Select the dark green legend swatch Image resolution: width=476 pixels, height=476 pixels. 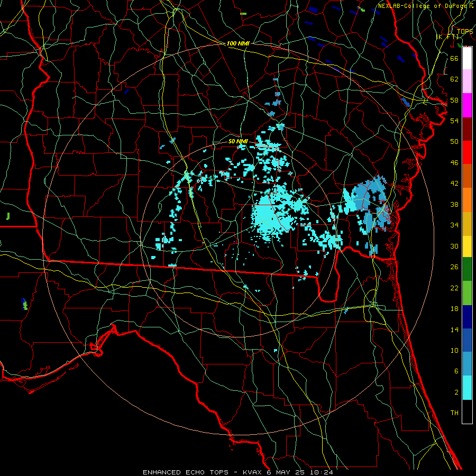pyautogui.click(x=467, y=269)
